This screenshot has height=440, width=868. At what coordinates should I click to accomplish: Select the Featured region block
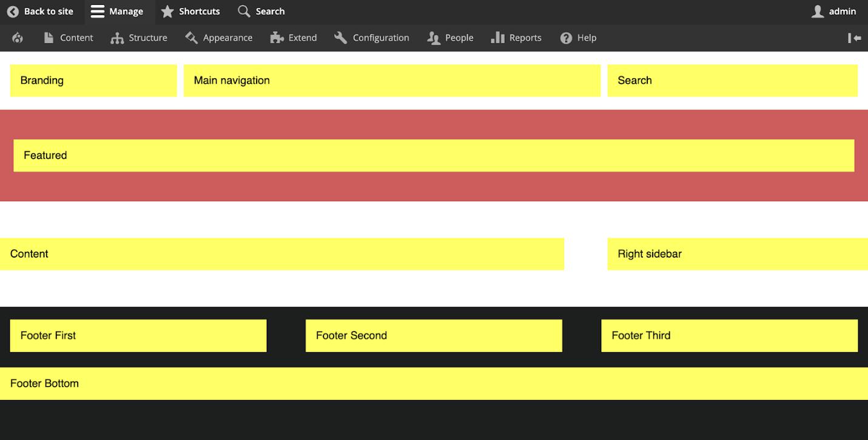(x=434, y=155)
